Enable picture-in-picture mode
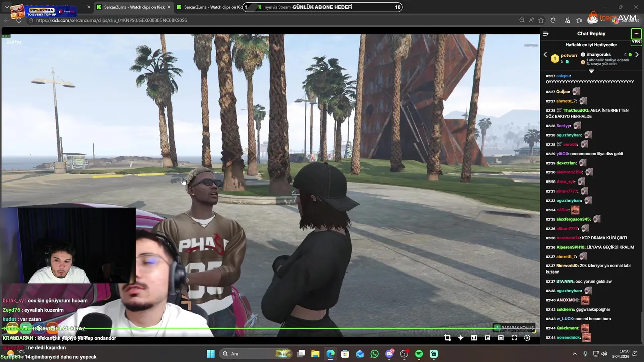Image resolution: width=644 pixels, height=362 pixels. (487, 338)
